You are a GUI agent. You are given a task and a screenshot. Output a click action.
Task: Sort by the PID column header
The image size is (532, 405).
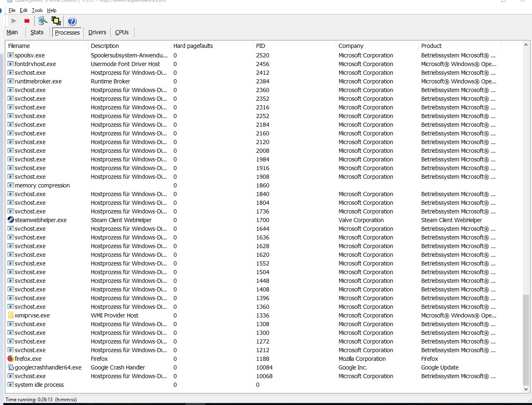294,46
